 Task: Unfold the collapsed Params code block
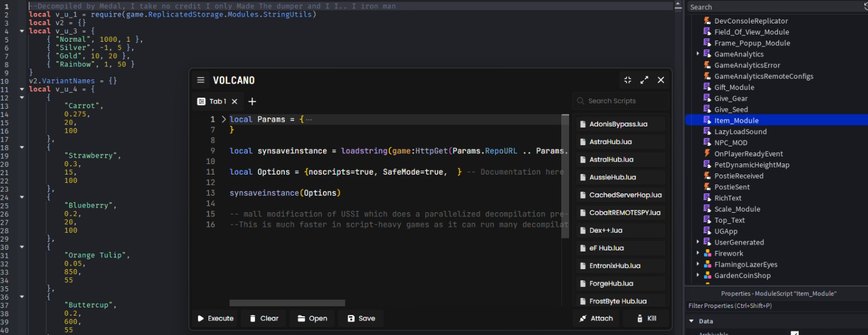pyautogui.click(x=224, y=119)
